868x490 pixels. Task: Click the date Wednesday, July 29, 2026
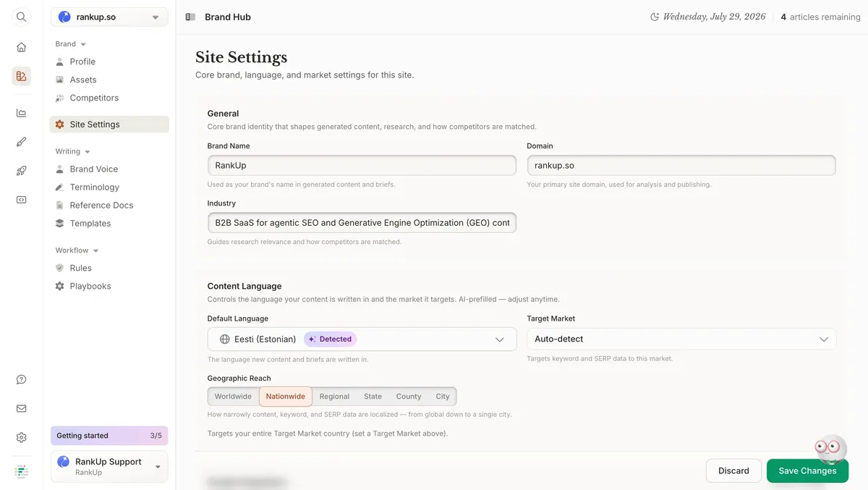pyautogui.click(x=714, y=17)
